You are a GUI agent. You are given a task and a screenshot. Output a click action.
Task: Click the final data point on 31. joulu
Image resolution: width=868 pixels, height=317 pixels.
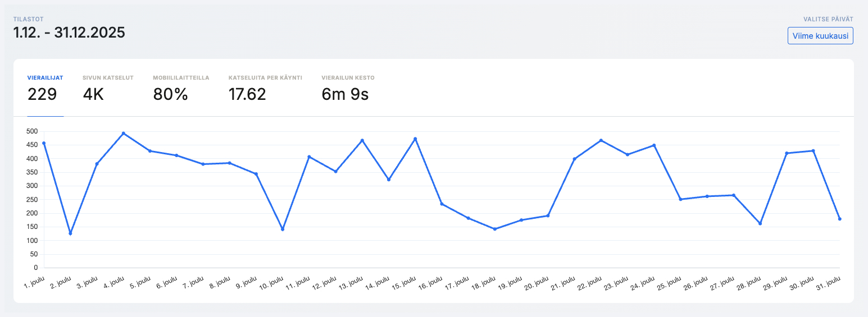840,219
